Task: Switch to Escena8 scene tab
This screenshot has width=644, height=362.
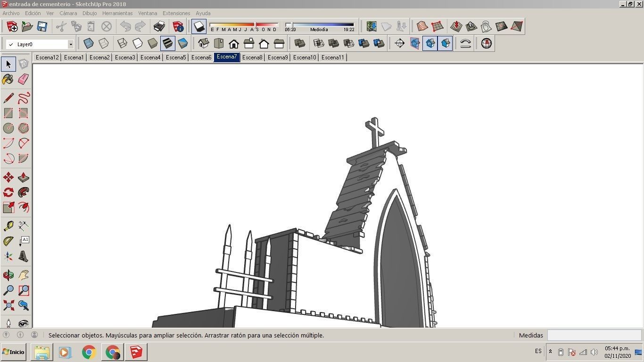Action: click(252, 58)
